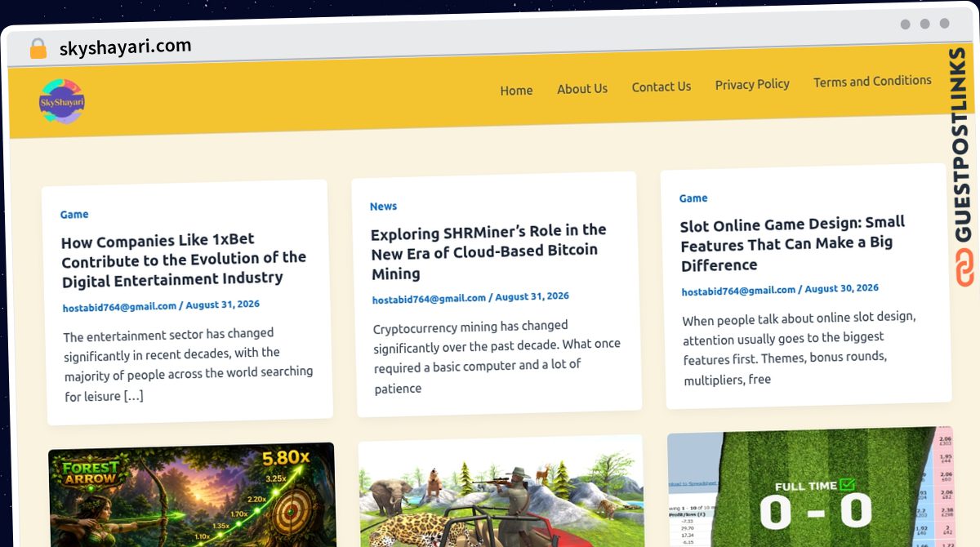Click the SkyShayari logo icon
The width and height of the screenshot is (980, 547).
click(62, 102)
